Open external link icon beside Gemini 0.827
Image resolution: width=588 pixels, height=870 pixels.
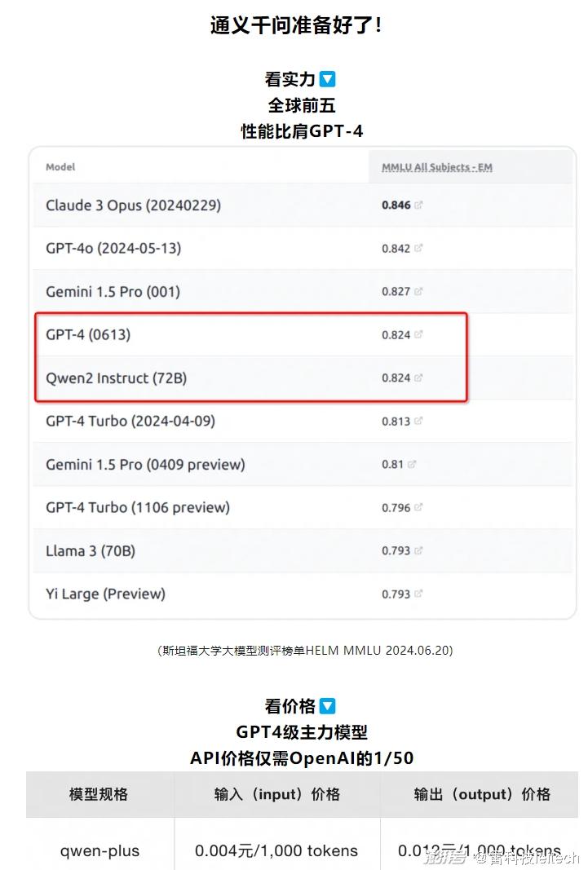coord(418,291)
